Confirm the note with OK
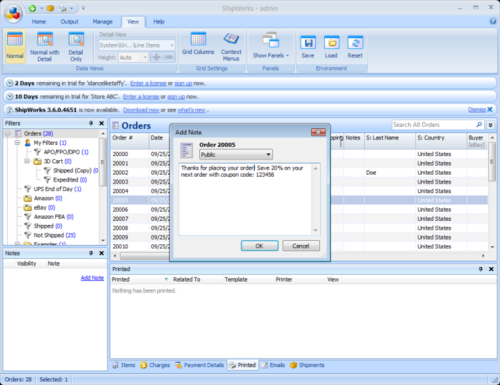The width and height of the screenshot is (500, 385). 259,246
